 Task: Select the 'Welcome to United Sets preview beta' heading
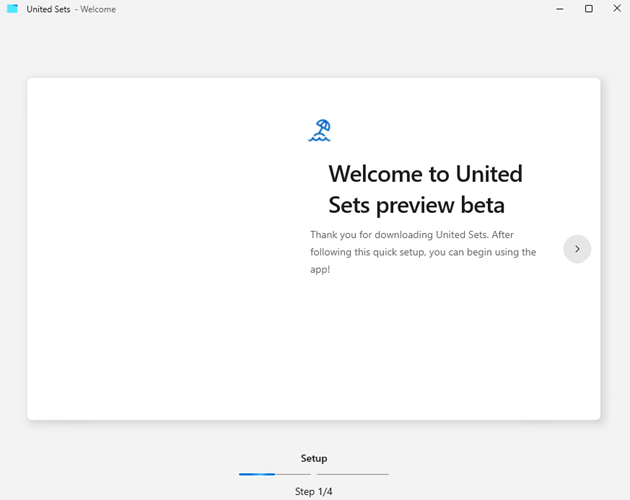pos(425,189)
